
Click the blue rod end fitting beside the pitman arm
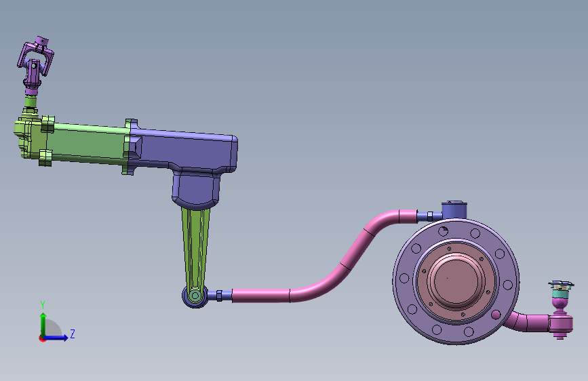click(220, 296)
